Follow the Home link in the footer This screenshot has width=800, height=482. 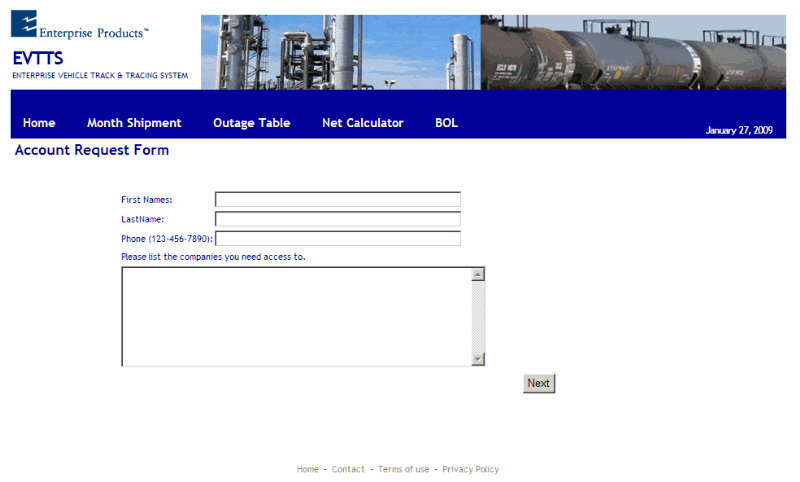click(x=308, y=470)
